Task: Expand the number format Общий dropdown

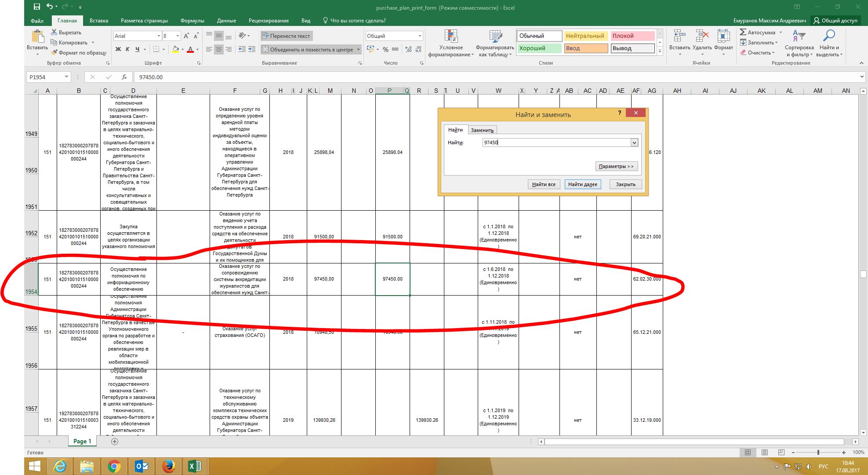Action: point(420,36)
